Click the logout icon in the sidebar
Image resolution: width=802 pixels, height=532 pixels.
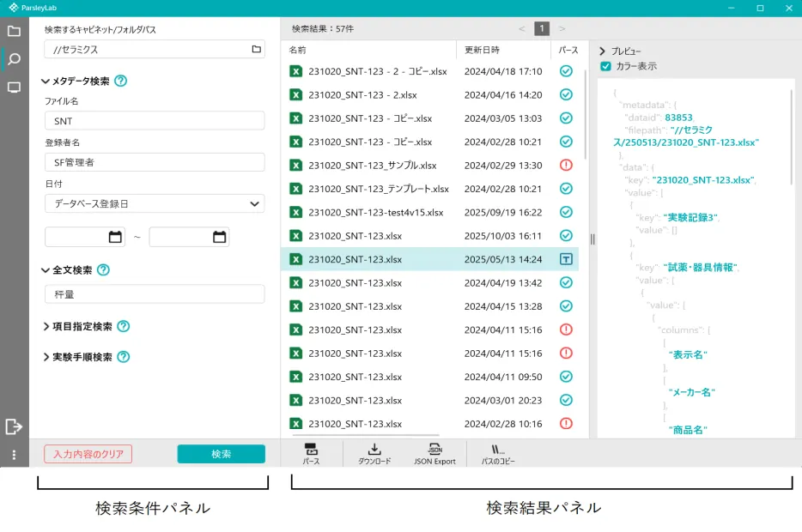click(x=14, y=426)
